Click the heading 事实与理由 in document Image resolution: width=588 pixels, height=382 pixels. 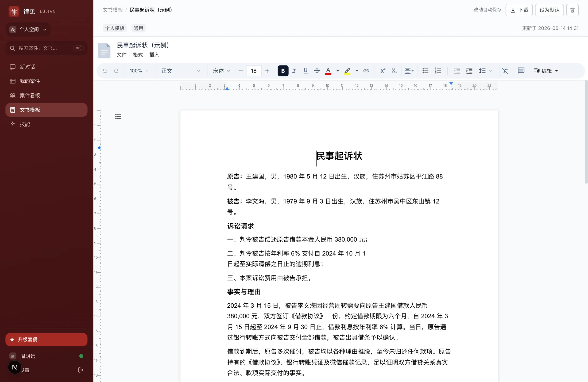click(244, 292)
